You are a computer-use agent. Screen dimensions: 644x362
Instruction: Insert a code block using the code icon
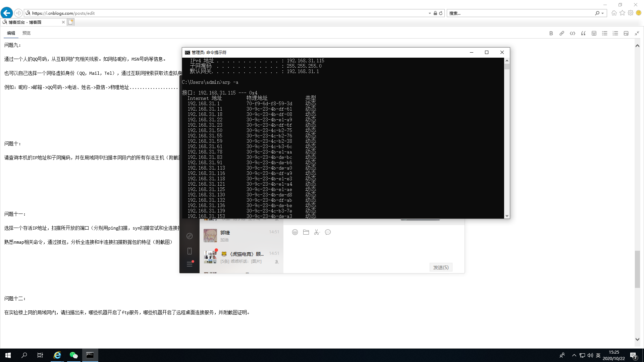573,33
